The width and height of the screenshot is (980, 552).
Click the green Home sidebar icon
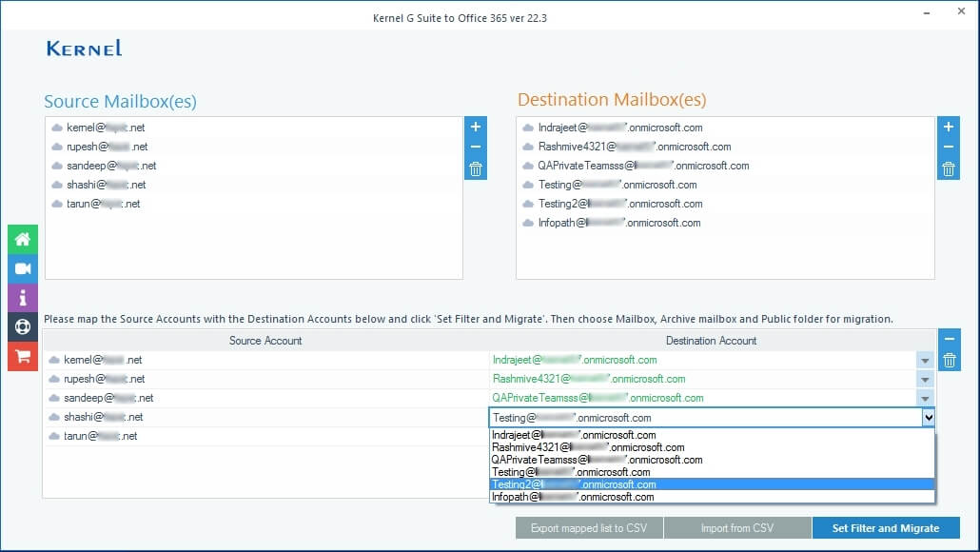coord(23,239)
